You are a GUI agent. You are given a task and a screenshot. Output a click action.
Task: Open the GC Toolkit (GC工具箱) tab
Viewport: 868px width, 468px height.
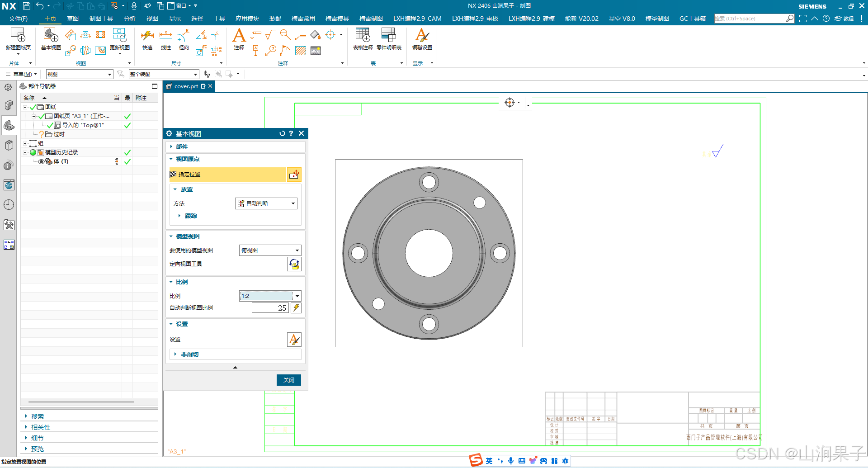(x=693, y=19)
